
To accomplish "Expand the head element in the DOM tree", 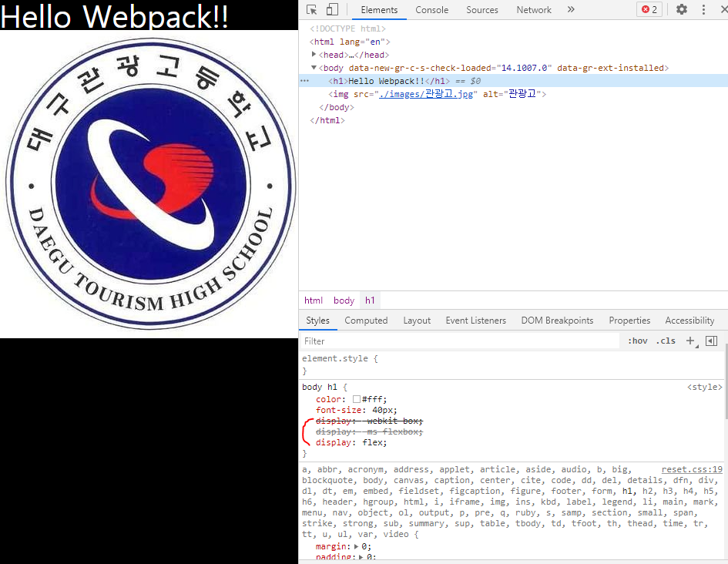I will point(314,55).
